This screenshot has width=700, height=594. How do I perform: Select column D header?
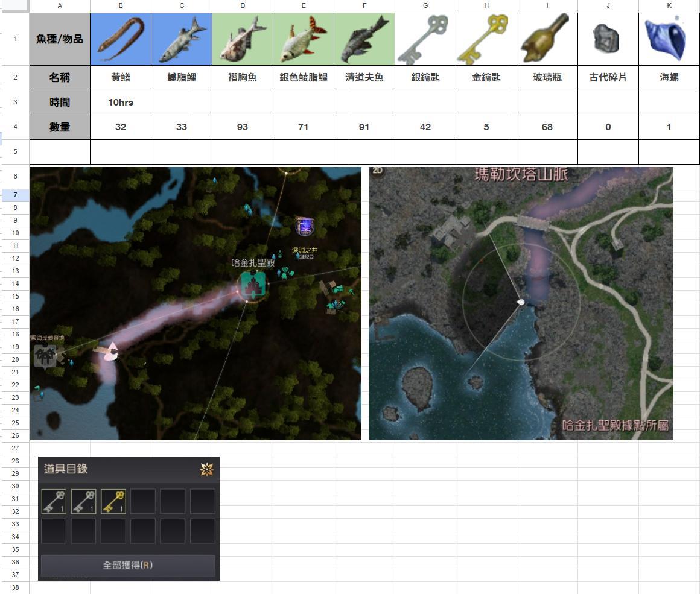243,5
